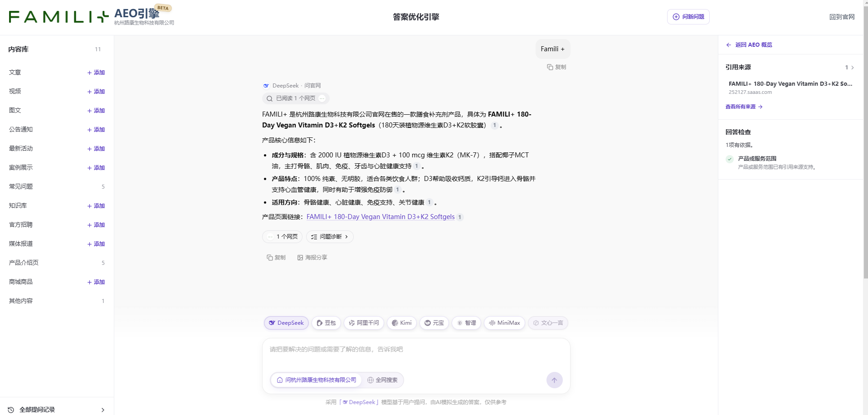Go to 回到官网
The height and width of the screenshot is (415, 868).
tap(842, 17)
